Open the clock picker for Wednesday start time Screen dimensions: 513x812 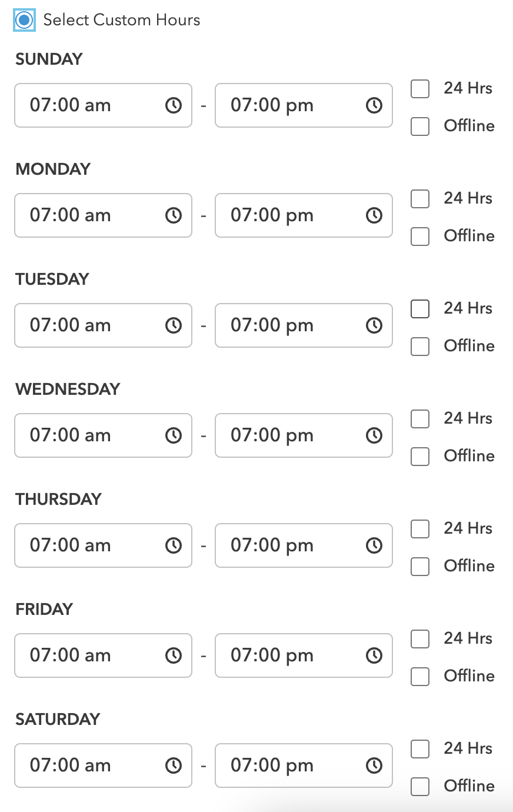pyautogui.click(x=174, y=435)
